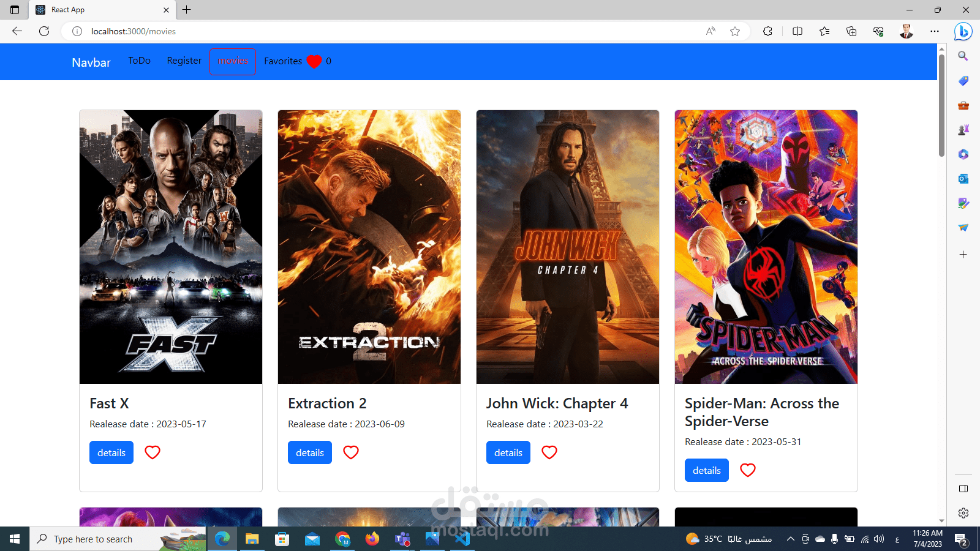This screenshot has width=980, height=551.
Task: Open Firefox from the taskbar
Action: point(372,539)
